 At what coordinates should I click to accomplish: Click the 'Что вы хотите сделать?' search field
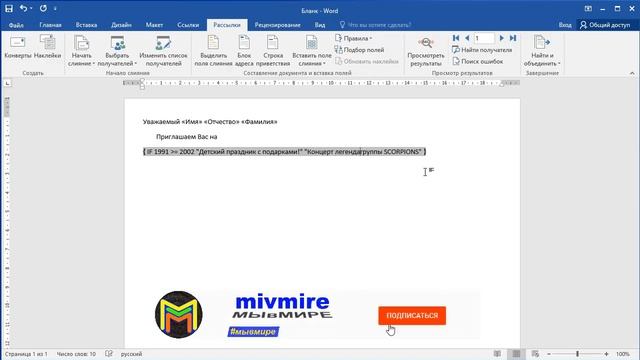375,25
